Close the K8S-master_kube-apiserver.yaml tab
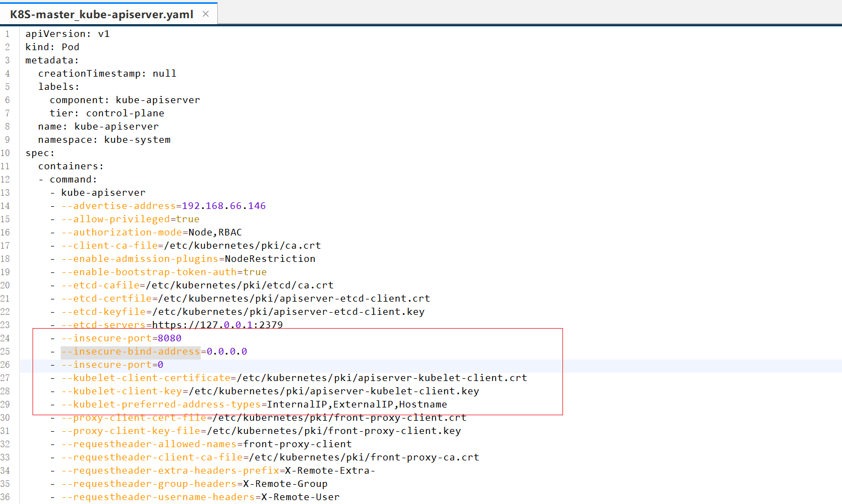 [x=206, y=14]
